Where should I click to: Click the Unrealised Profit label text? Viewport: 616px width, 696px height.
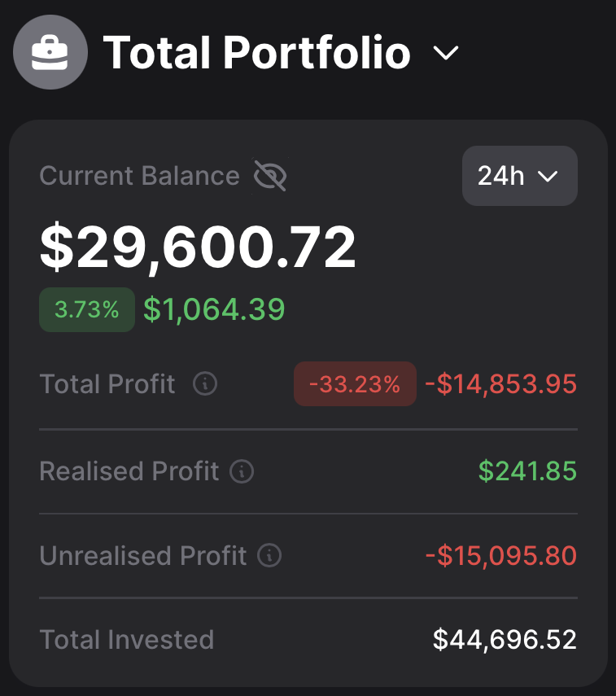pos(142,556)
